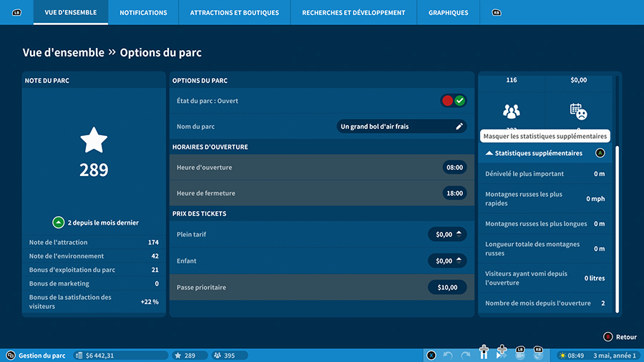The height and width of the screenshot is (362, 644).
Task: Click the red Retour back icon
Action: click(608, 337)
